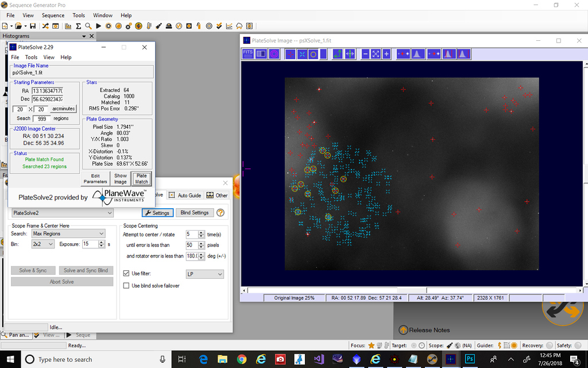Click the thermometer focus icon in the toolbar
The image size is (588, 368).
(149, 26)
